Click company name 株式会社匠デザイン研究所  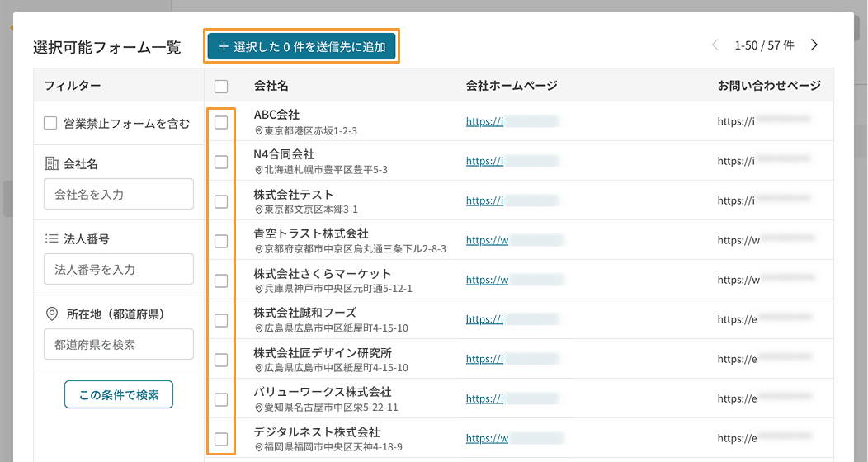coord(323,352)
